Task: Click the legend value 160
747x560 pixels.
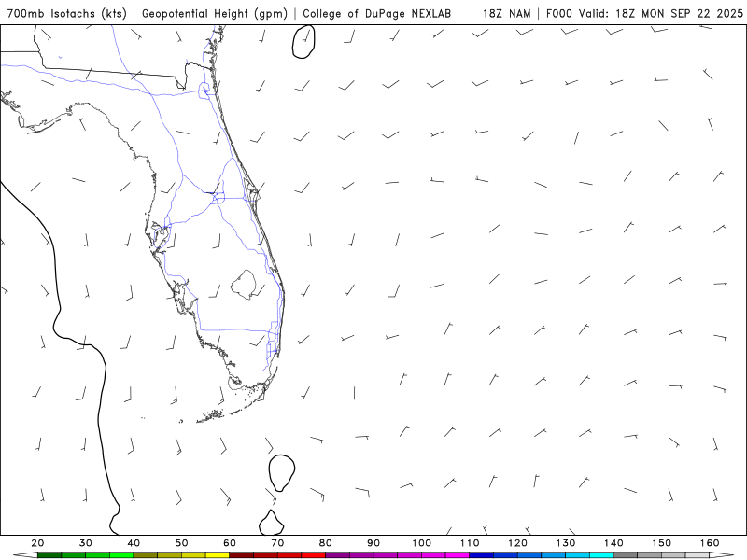Action: (710, 543)
